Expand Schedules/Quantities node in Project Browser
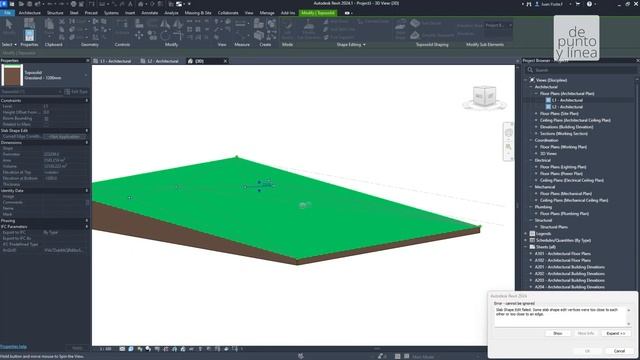 pos(526,240)
